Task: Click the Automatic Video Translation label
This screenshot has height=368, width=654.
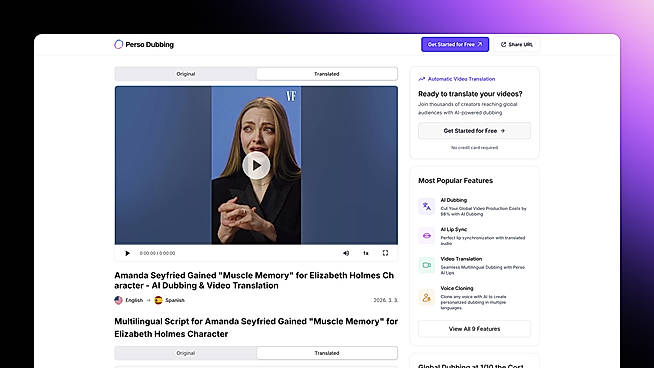Action: pos(461,79)
